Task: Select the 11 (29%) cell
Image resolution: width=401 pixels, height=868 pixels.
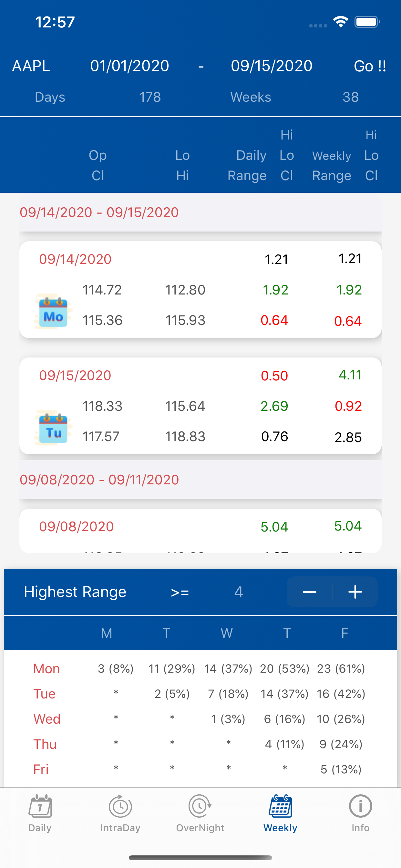Action: click(x=172, y=669)
